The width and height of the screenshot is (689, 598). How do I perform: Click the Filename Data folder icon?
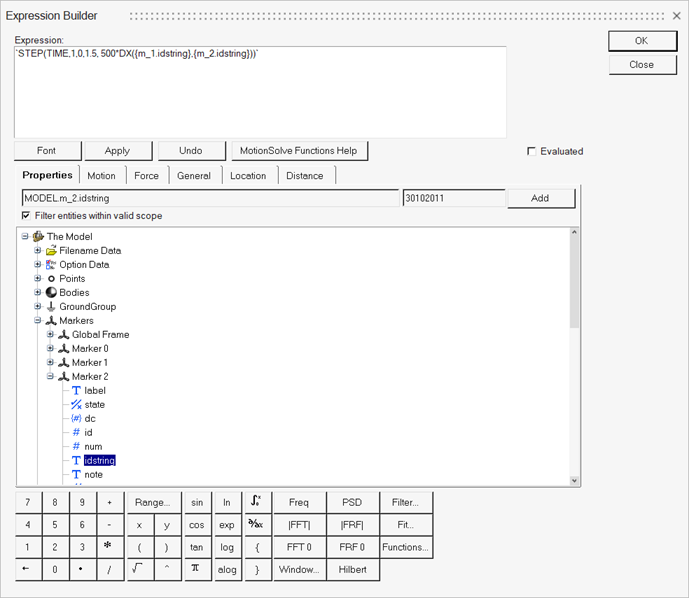tap(51, 251)
